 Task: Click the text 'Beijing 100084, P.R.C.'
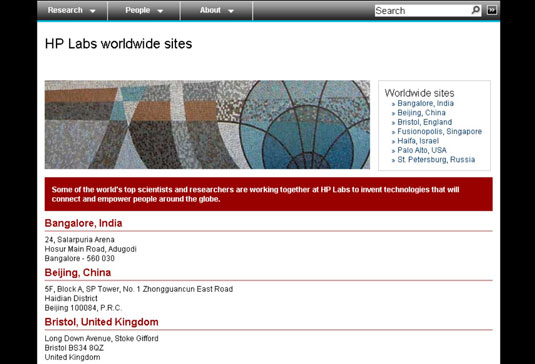83,308
